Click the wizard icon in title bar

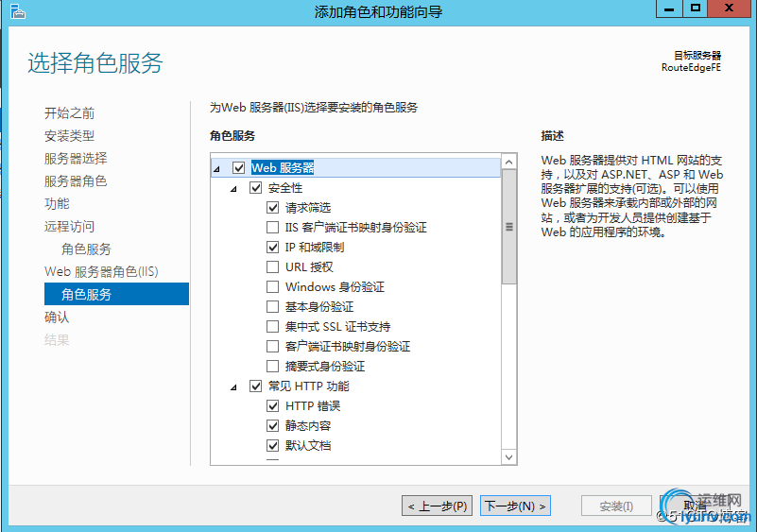(x=17, y=11)
